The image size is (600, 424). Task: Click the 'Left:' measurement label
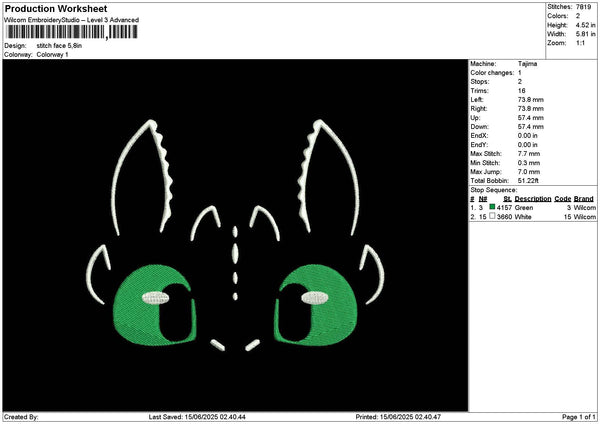click(476, 100)
